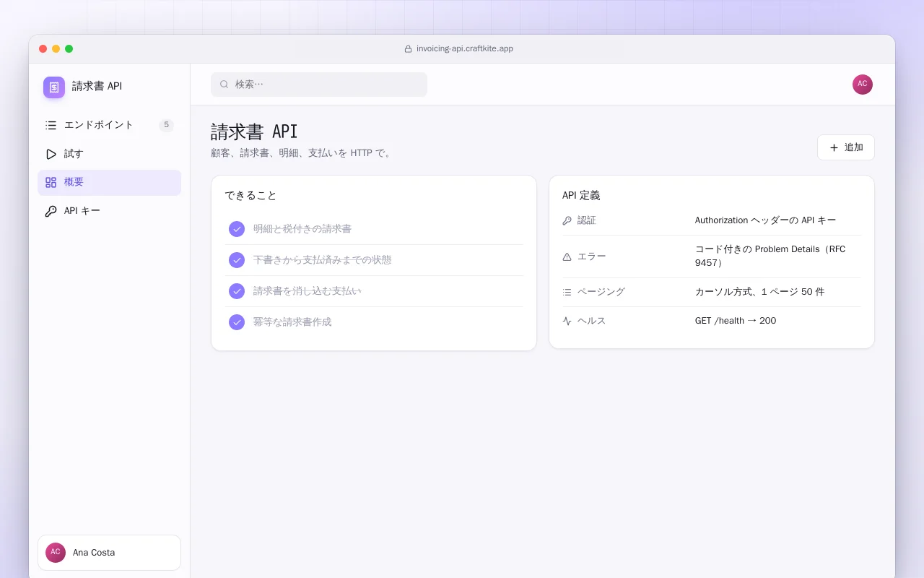924x578 pixels.
Task: Click the ヘルス label
Action: coord(592,321)
